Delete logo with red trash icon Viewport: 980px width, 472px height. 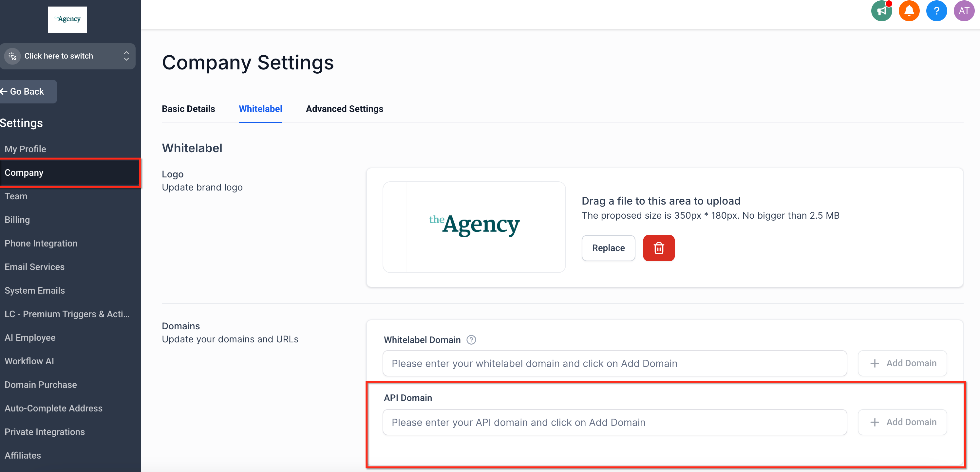[659, 248]
